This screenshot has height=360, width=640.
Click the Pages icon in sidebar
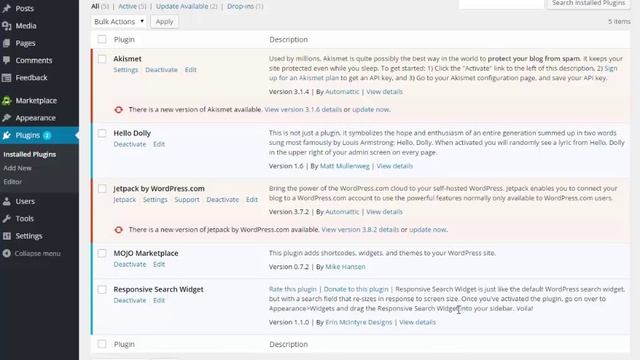7,43
